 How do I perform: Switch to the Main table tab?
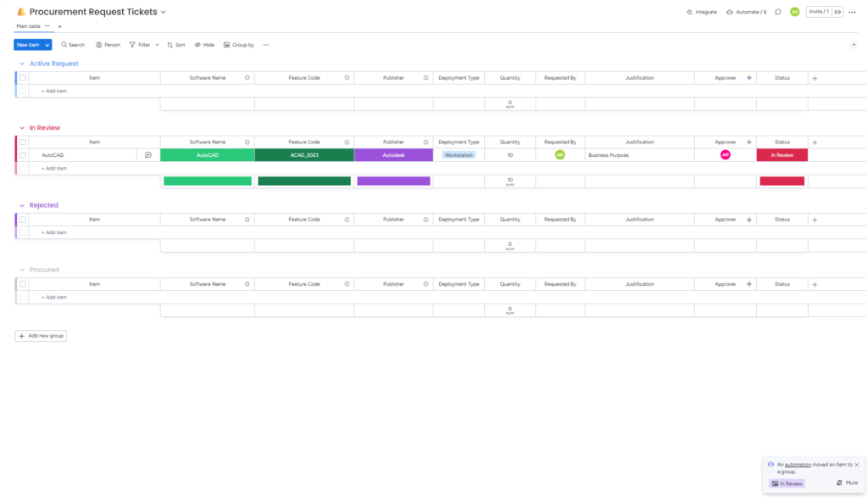click(29, 26)
